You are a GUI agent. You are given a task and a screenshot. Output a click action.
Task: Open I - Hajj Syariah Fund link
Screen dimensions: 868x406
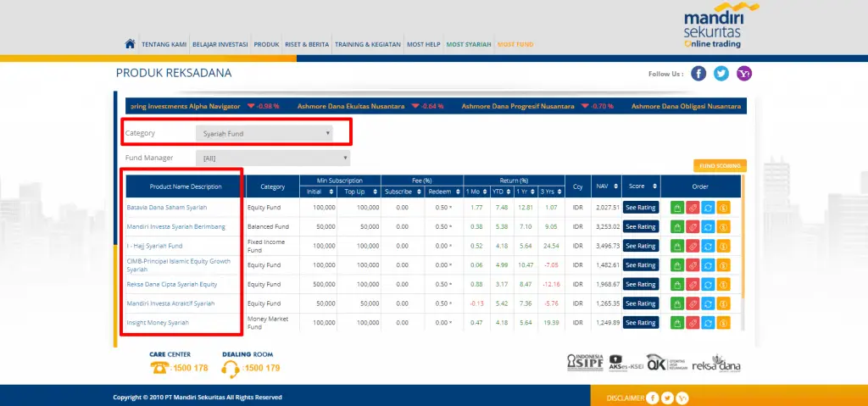[154, 246]
